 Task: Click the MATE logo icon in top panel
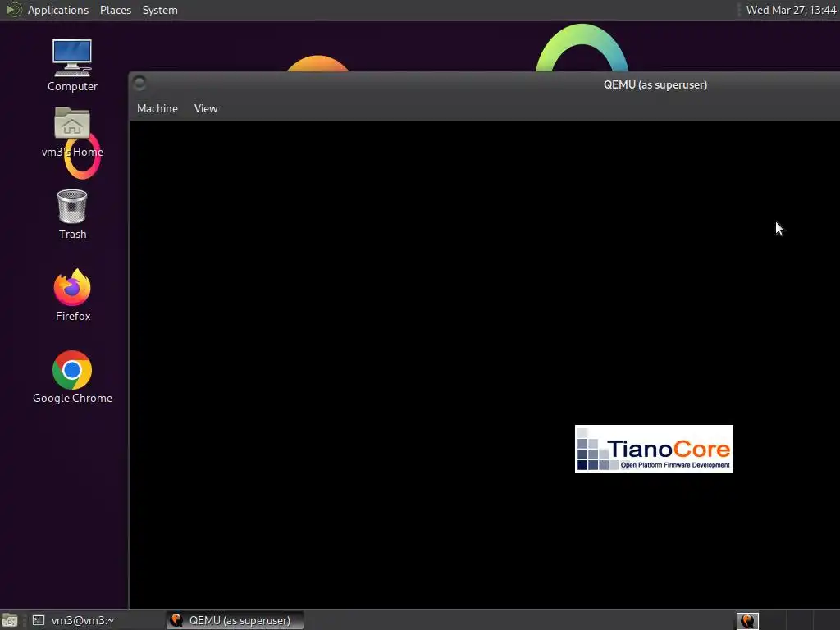(x=13, y=10)
